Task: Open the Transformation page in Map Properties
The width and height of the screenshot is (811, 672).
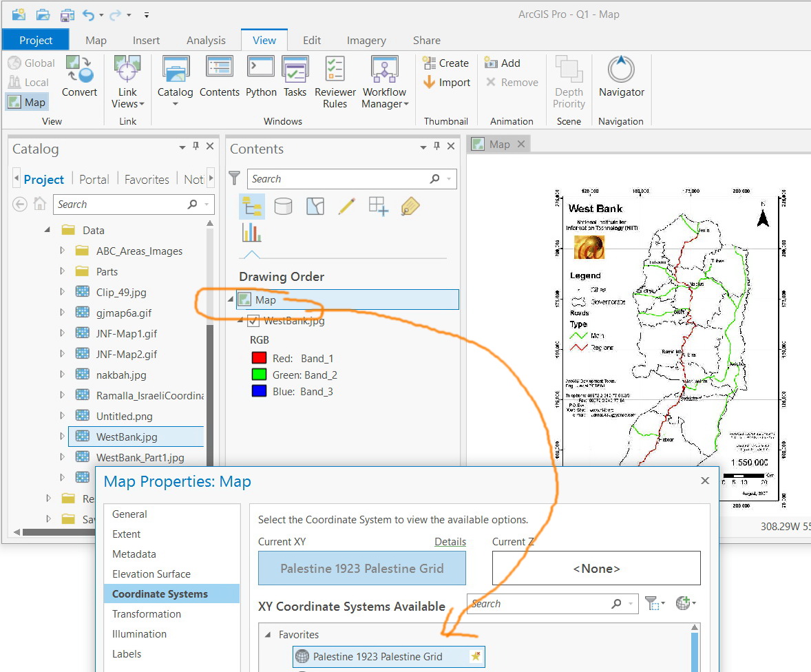Action: 147,614
